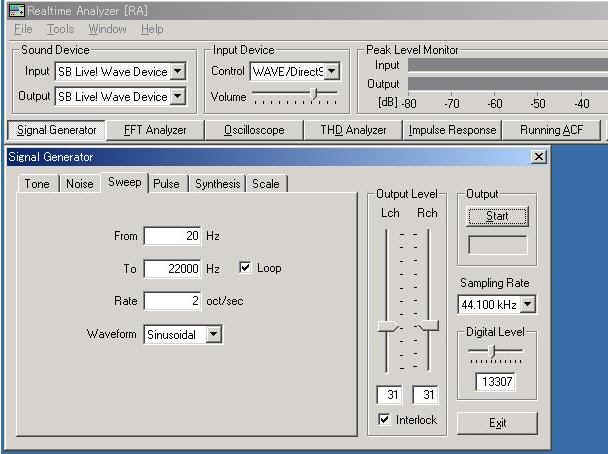Open the Scale tab
Screen dimensions: 608x454
266,184
